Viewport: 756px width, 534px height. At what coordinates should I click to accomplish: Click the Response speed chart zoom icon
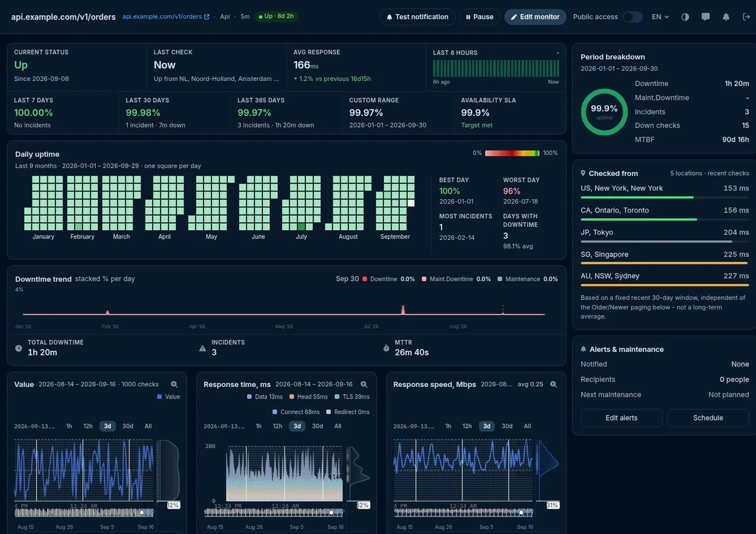pyautogui.click(x=553, y=385)
